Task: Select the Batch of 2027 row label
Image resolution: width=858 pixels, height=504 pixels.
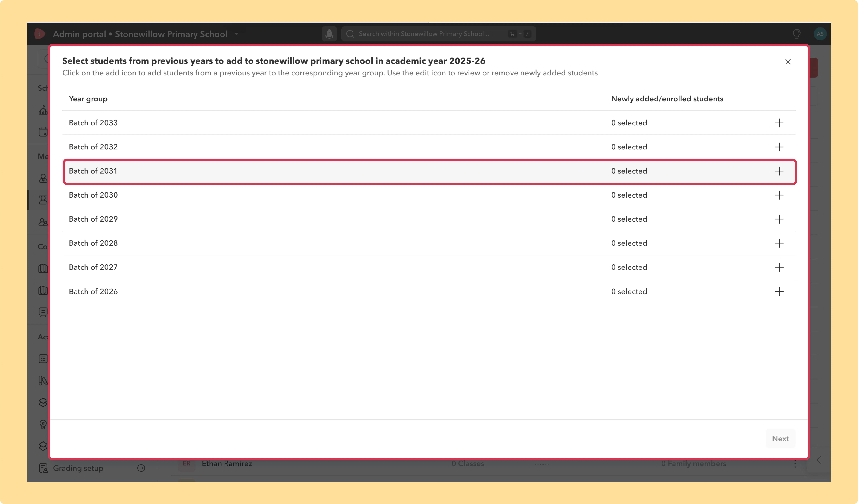Action: point(93,267)
